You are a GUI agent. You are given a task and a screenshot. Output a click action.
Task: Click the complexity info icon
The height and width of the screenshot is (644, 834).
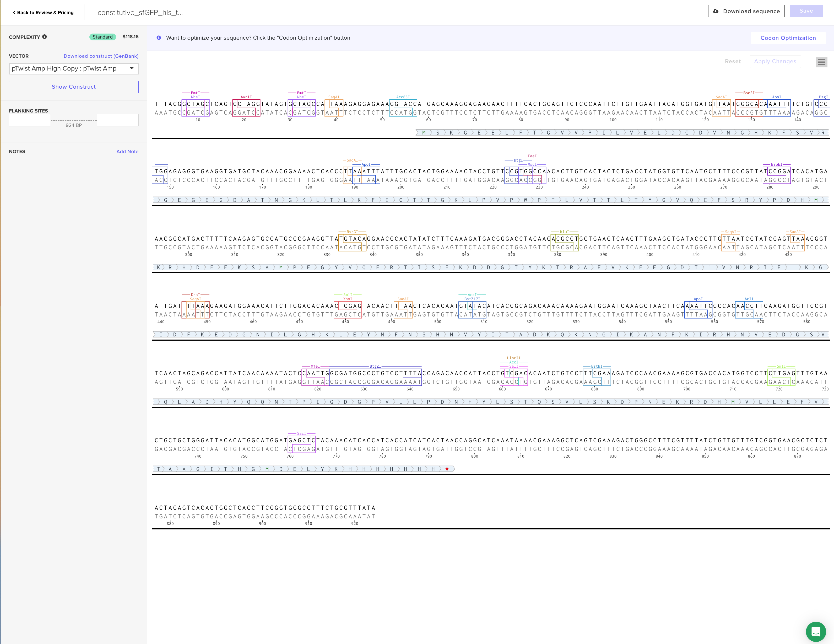[45, 37]
